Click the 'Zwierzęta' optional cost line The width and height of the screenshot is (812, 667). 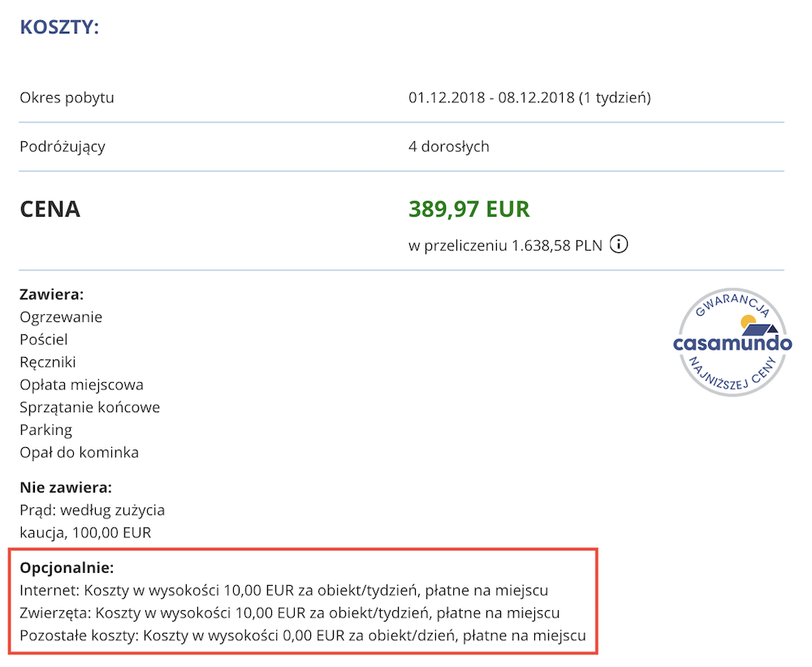click(x=290, y=613)
